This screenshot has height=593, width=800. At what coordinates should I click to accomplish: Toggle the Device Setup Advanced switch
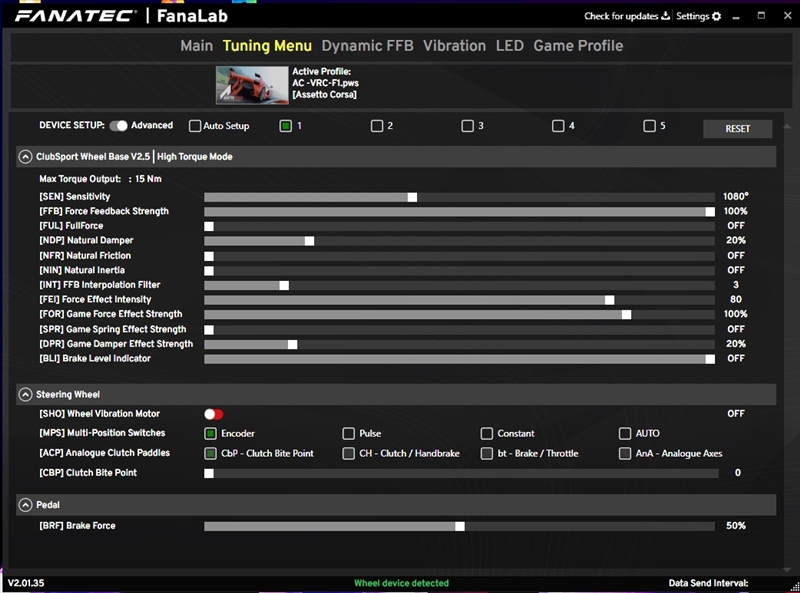coord(119,126)
